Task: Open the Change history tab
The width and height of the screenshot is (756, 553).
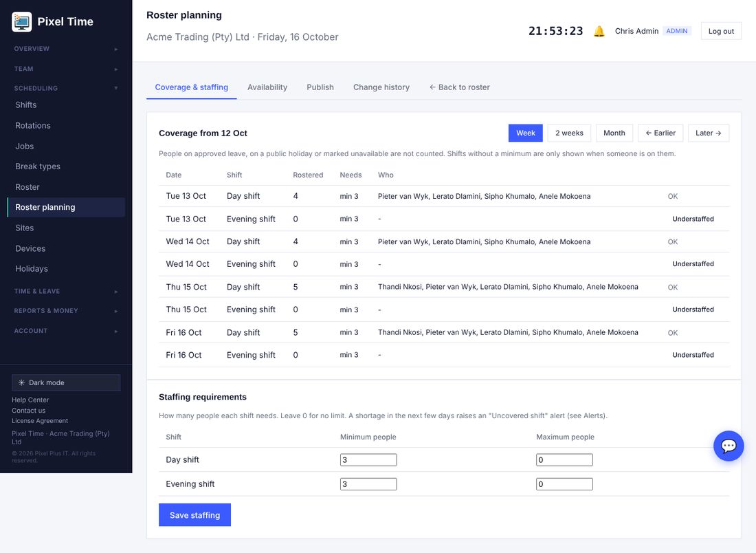Action: 381,87
